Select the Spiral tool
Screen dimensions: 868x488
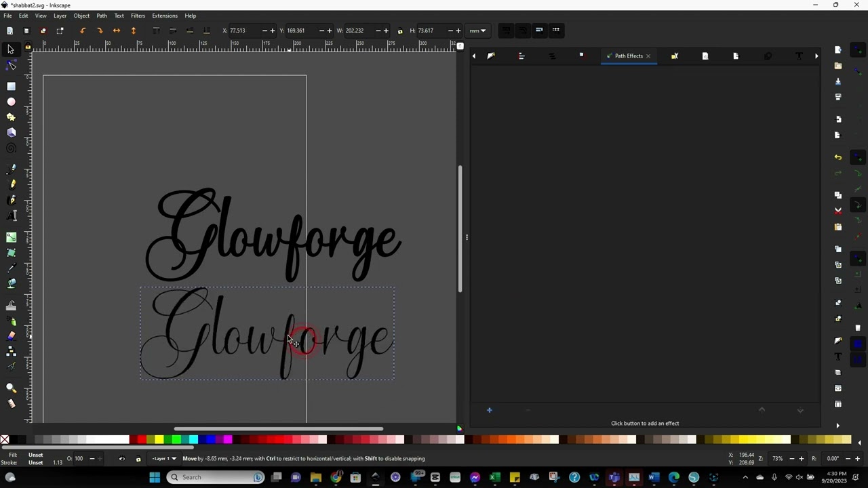pyautogui.click(x=11, y=148)
